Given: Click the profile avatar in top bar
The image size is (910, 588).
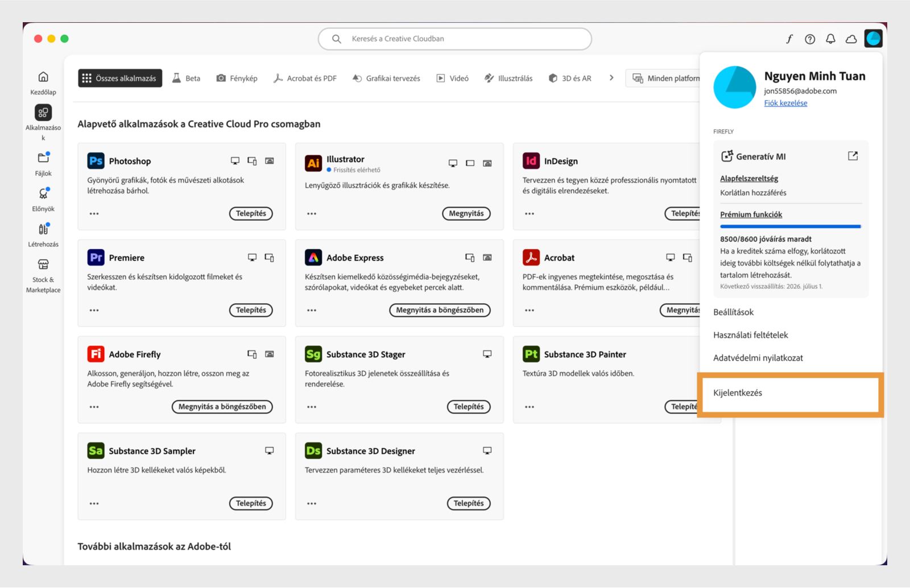Looking at the screenshot, I should tap(873, 39).
